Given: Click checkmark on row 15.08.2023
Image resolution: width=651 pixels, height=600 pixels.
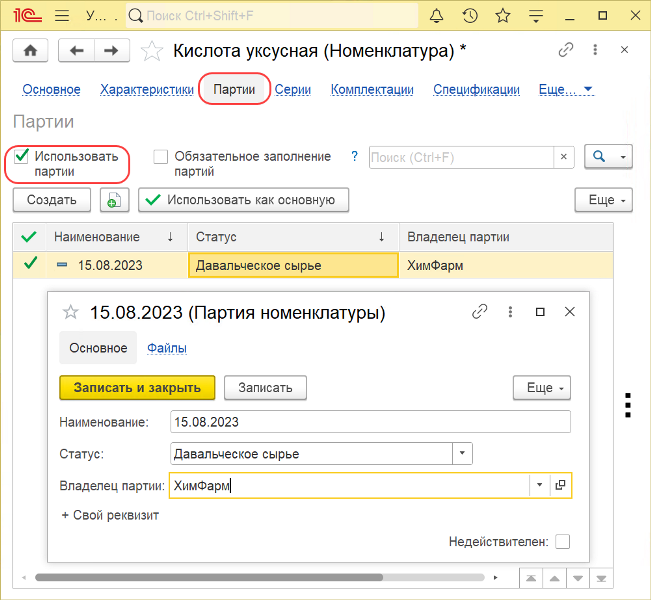Looking at the screenshot, I should [30, 263].
